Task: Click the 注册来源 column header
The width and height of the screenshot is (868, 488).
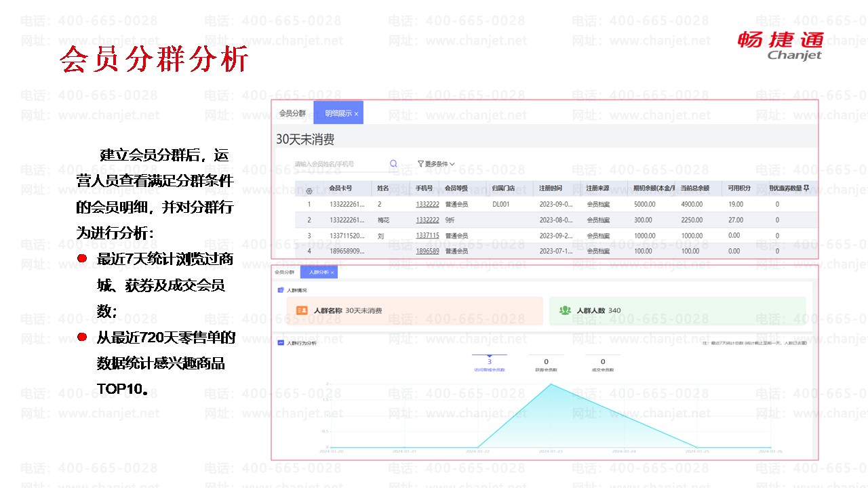Action: pos(597,188)
